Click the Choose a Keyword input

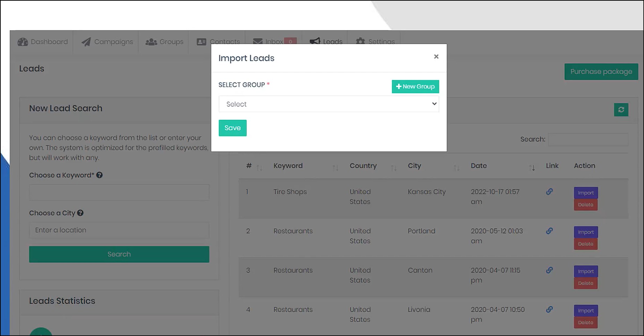pos(119,192)
